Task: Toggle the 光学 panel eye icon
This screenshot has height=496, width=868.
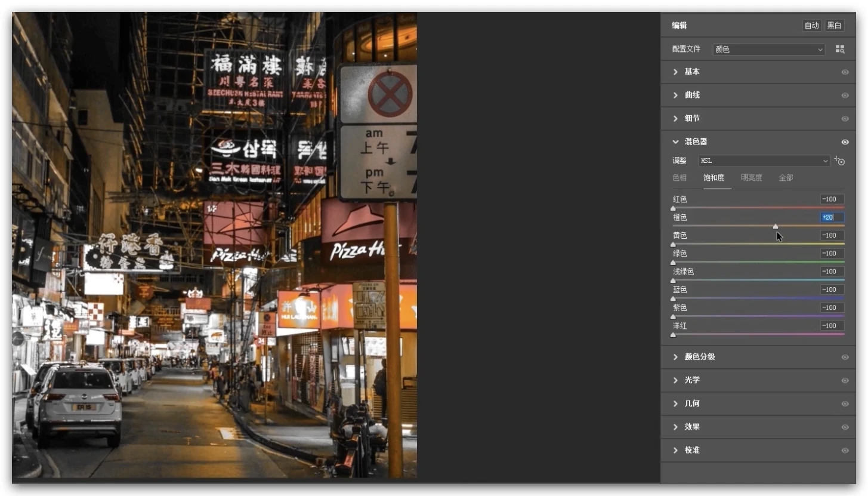Action: coord(845,380)
